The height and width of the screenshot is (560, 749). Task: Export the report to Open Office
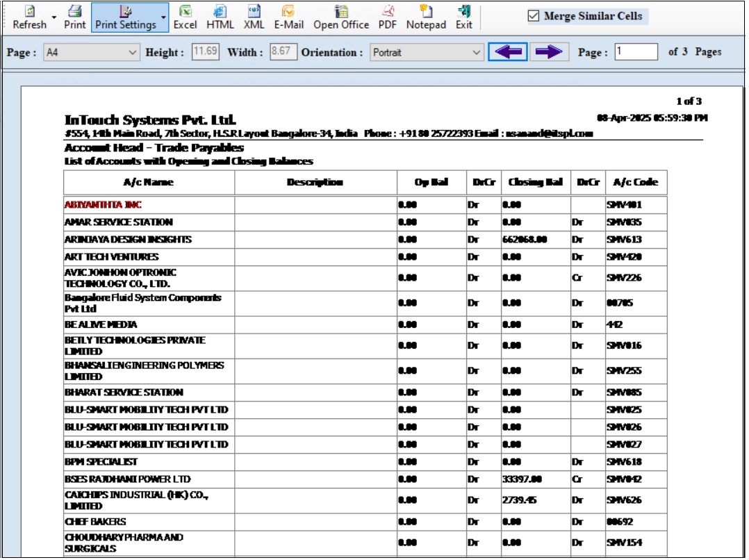click(x=340, y=17)
